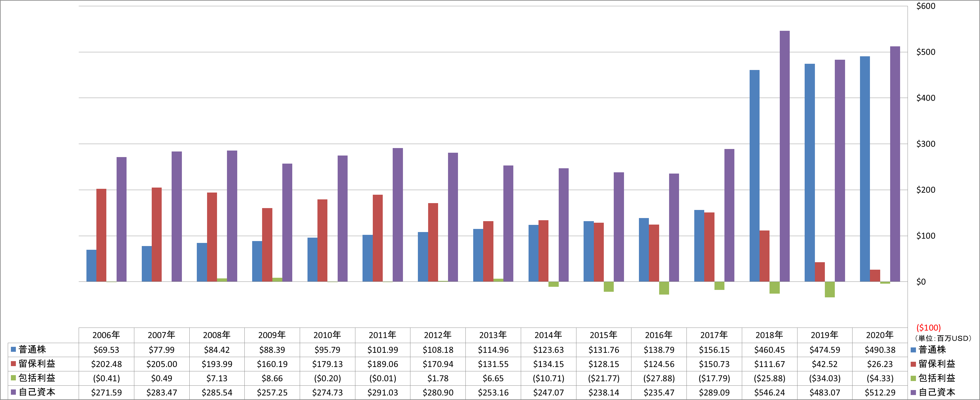This screenshot has height=400, width=980.
Task: Click the $156.15 cell for 2017
Action: tap(714, 350)
